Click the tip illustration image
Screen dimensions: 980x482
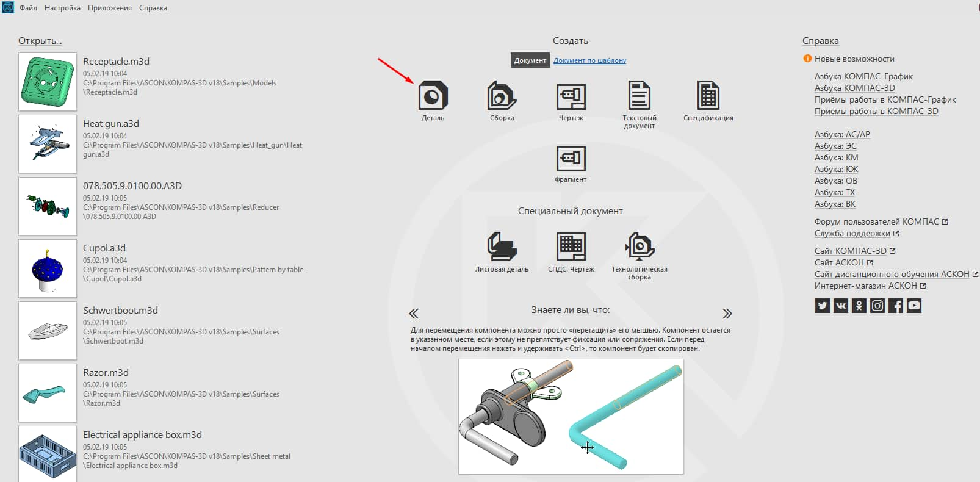tap(571, 417)
